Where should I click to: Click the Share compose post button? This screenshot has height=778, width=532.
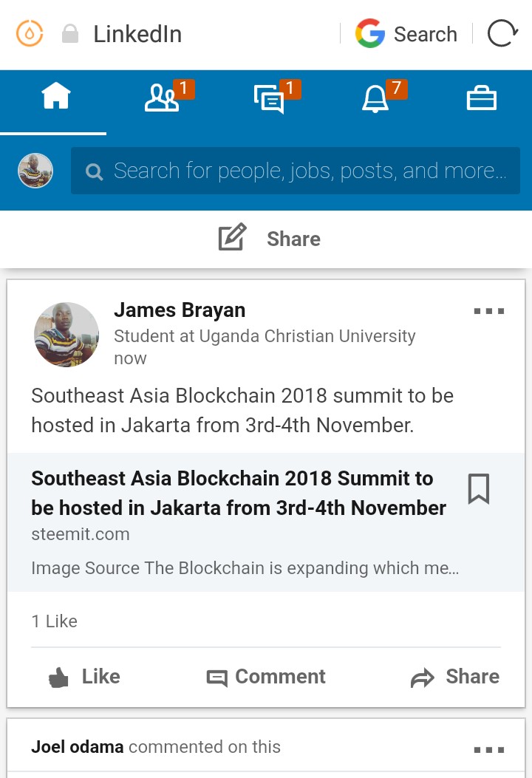tap(269, 239)
